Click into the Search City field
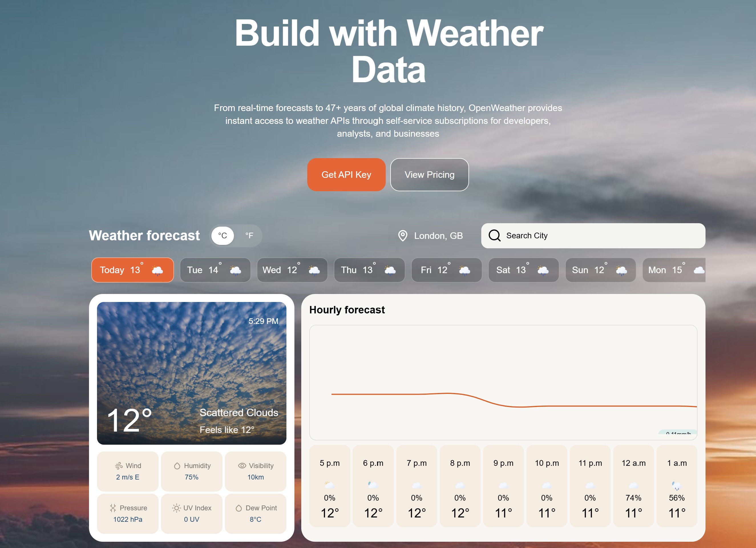Image resolution: width=756 pixels, height=548 pixels. tap(593, 235)
